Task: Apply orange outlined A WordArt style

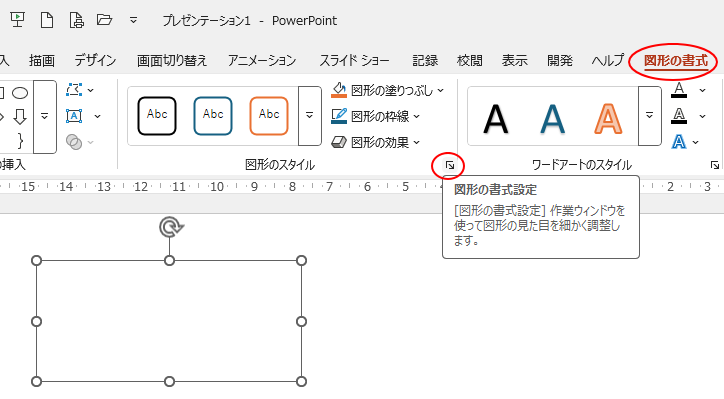Action: click(x=608, y=119)
